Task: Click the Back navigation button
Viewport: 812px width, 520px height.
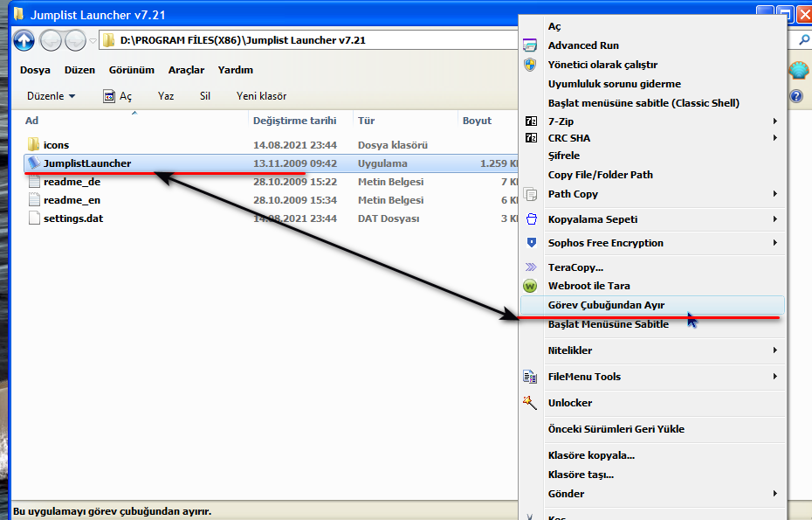Action: [51, 40]
